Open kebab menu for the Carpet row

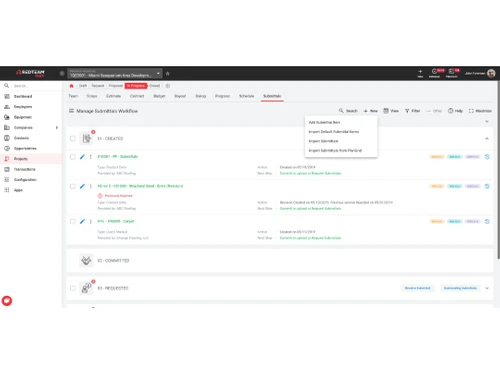(90, 221)
